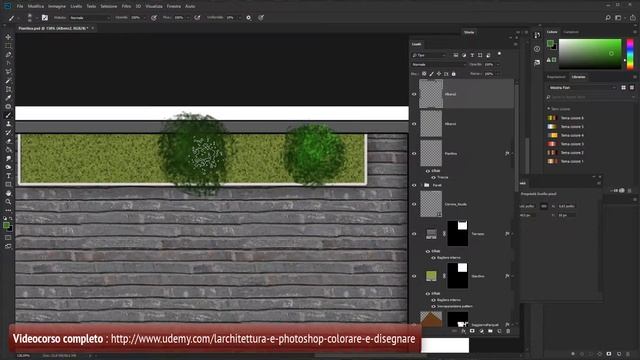Open the brush settings panel icon
The width and height of the screenshot is (640, 360).
(x=45, y=18)
